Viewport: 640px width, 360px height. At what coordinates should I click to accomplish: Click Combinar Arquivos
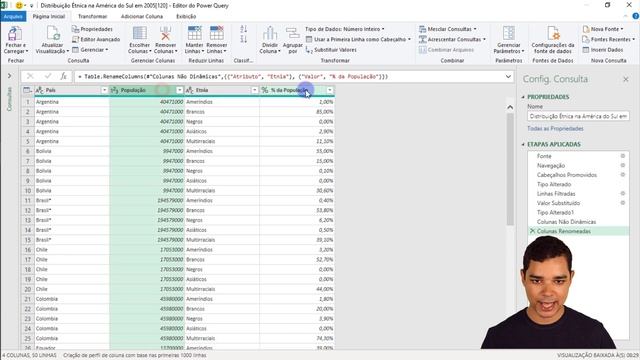tap(447, 50)
